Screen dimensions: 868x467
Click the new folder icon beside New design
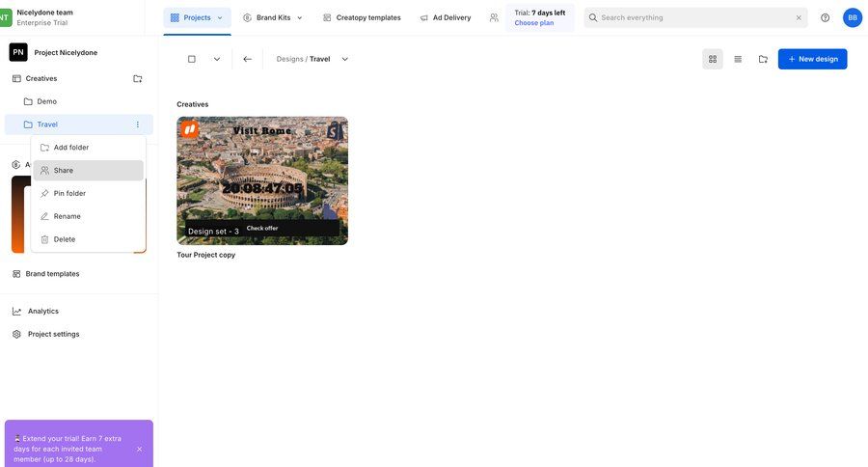coord(763,59)
